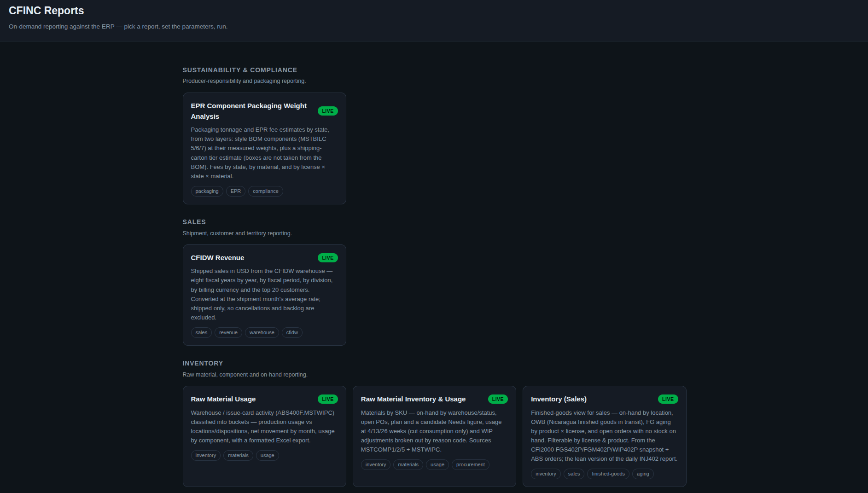Click the CFINC Reports page title
Image resolution: width=868 pixels, height=493 pixels.
[x=47, y=11]
